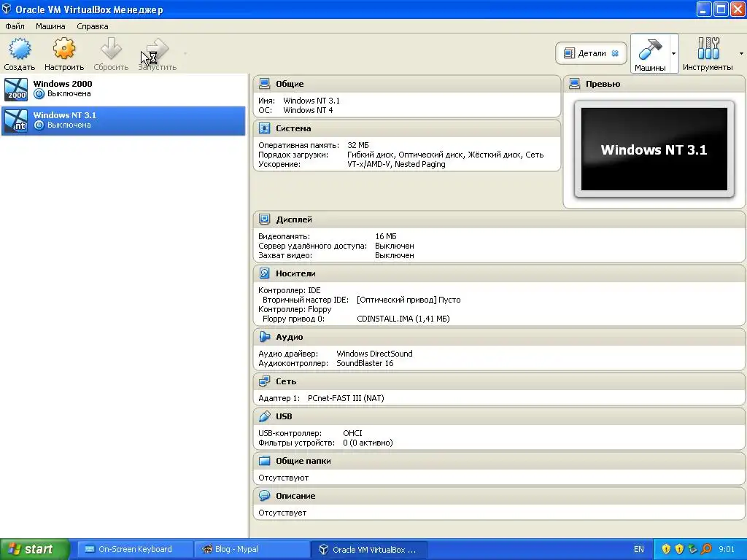Close the Детали pane with the small x
The width and height of the screenshot is (747, 560).
pos(615,53)
